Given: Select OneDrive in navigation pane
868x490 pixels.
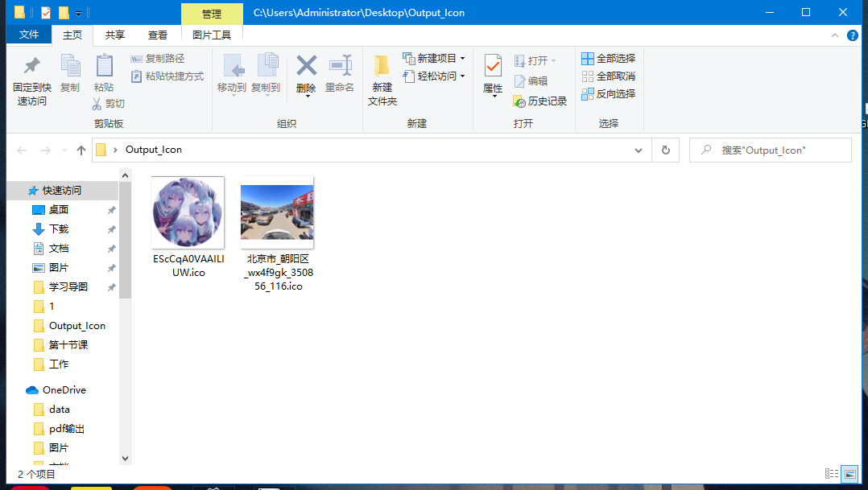Looking at the screenshot, I should point(63,390).
